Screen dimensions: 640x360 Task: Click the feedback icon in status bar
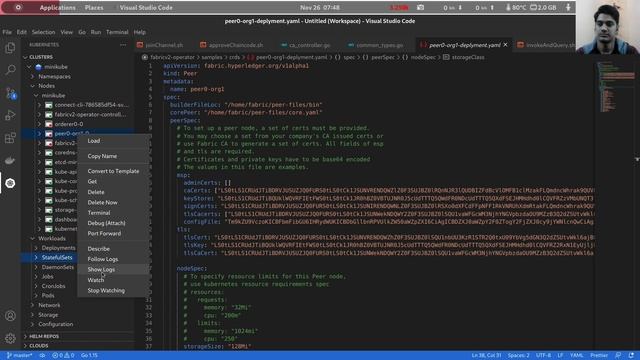pos(618,356)
